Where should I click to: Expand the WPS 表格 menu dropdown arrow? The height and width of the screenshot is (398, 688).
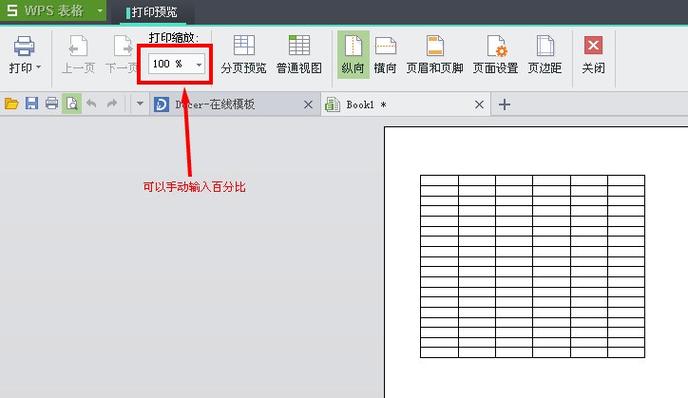100,10
